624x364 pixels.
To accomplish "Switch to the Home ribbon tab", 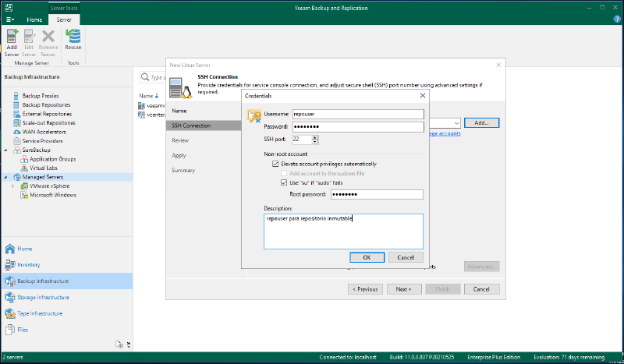I will point(34,19).
